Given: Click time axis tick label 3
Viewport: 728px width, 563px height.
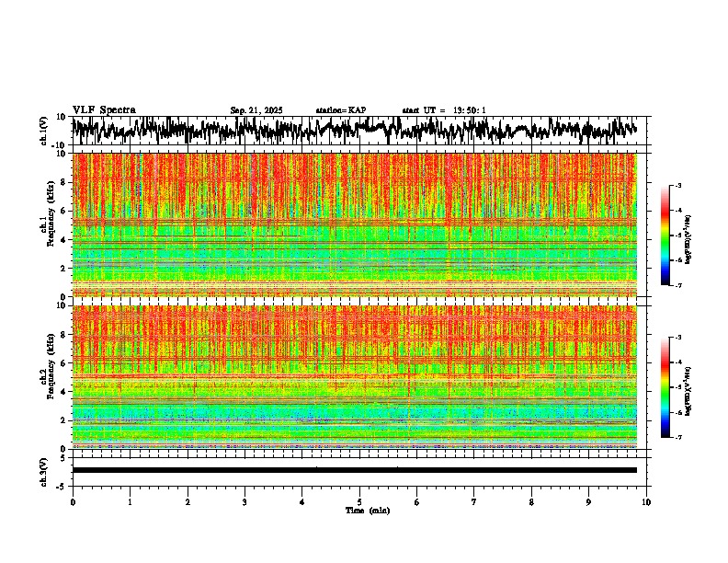Looking at the screenshot, I should 245,502.
